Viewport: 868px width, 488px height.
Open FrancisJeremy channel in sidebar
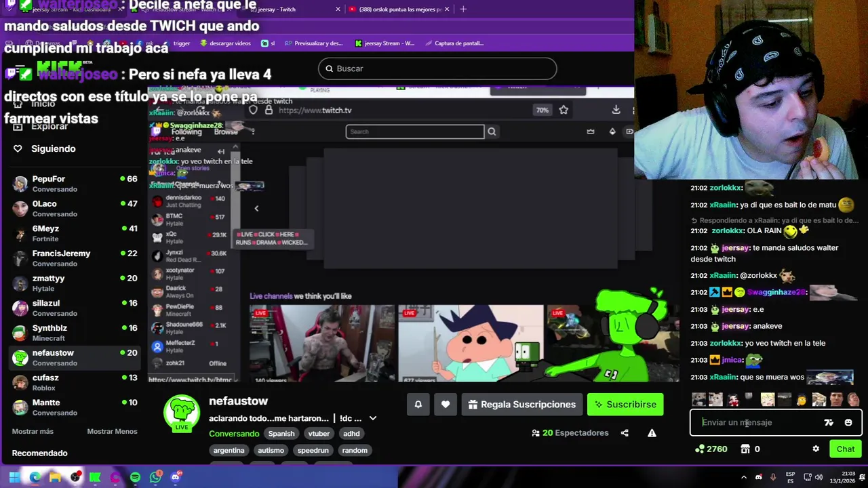click(75, 258)
